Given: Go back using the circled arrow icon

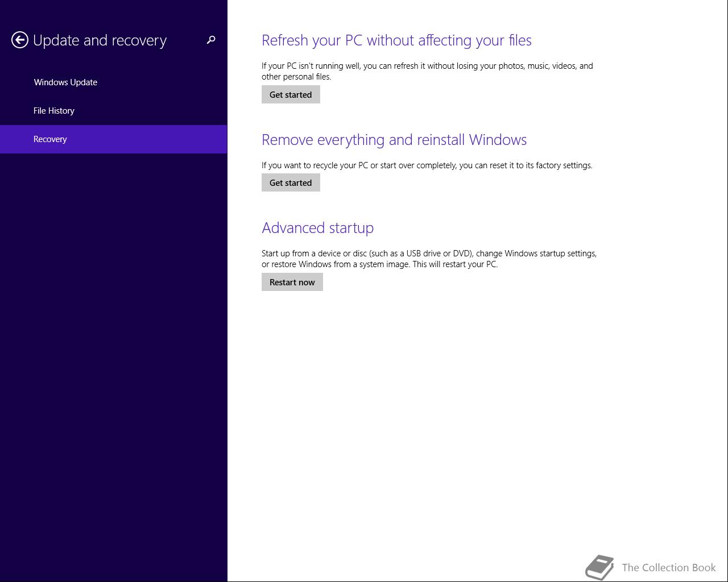Looking at the screenshot, I should (20, 40).
